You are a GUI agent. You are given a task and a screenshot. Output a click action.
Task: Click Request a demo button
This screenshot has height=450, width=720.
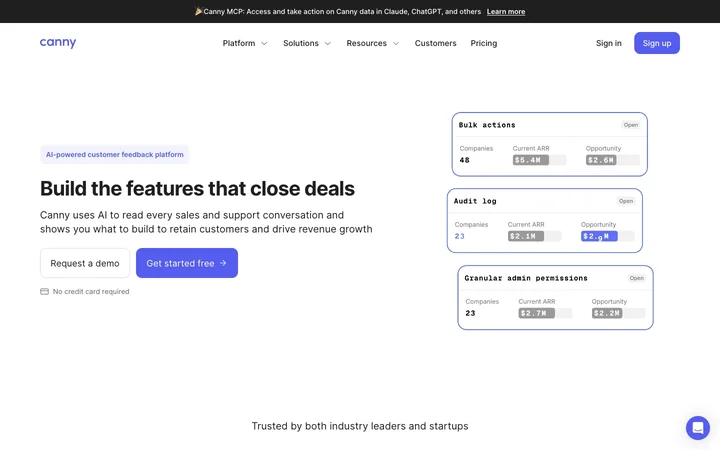pos(85,263)
